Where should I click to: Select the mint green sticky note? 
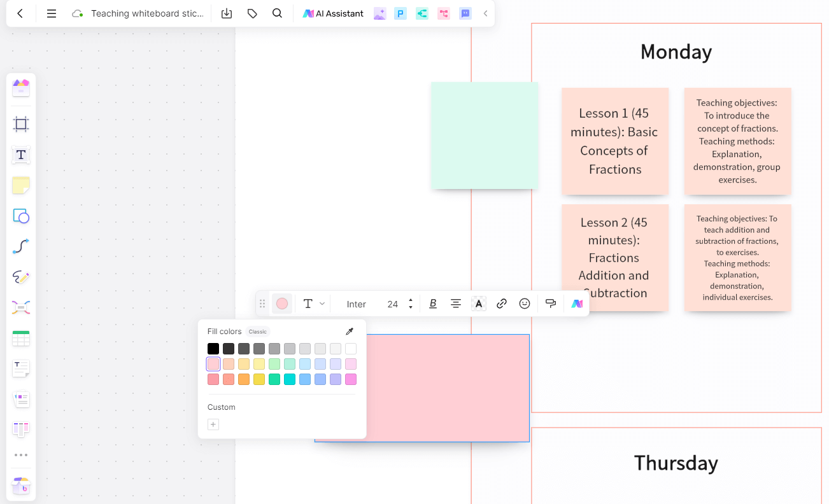pyautogui.click(x=485, y=136)
